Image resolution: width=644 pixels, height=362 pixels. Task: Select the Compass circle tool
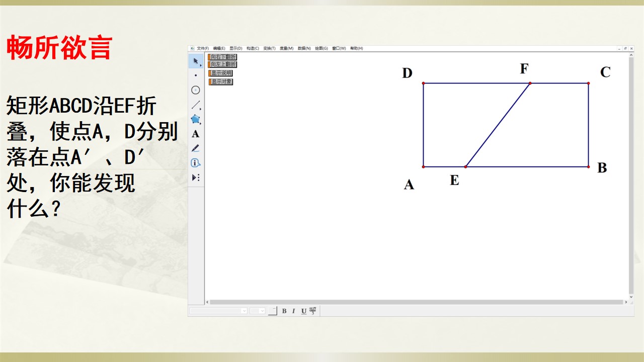tap(196, 90)
